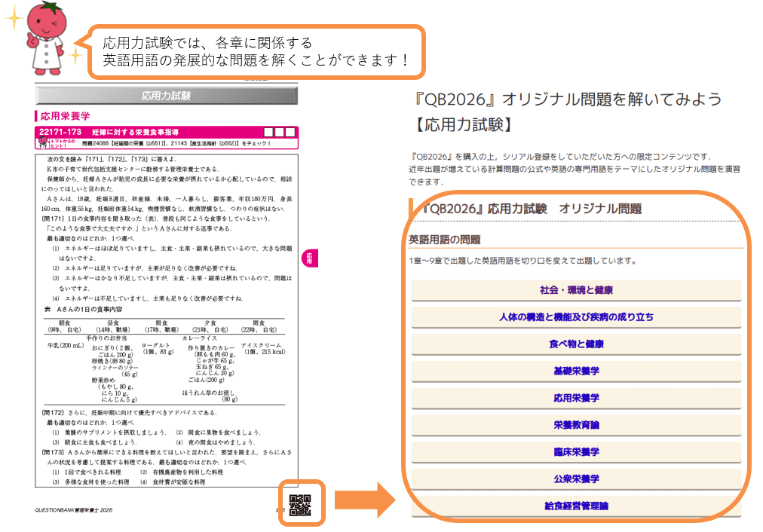Open the 応用栄養学 link in list

tap(576, 398)
